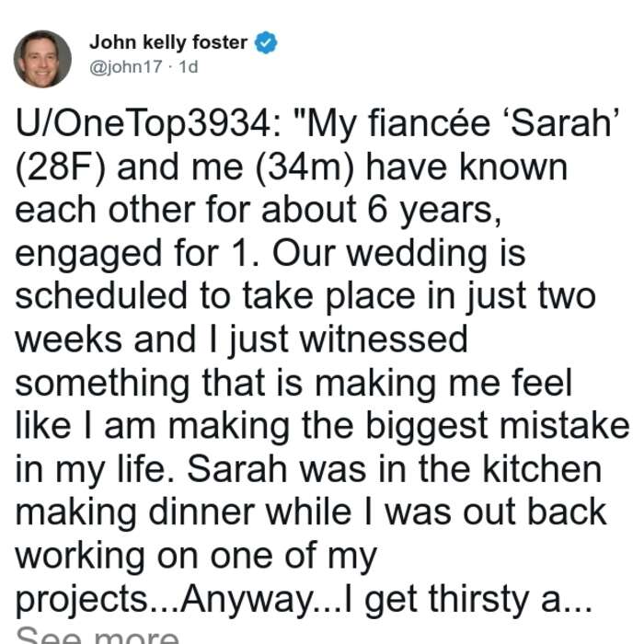Open the John kelly foster display name
The image size is (644, 644).
[x=168, y=42]
